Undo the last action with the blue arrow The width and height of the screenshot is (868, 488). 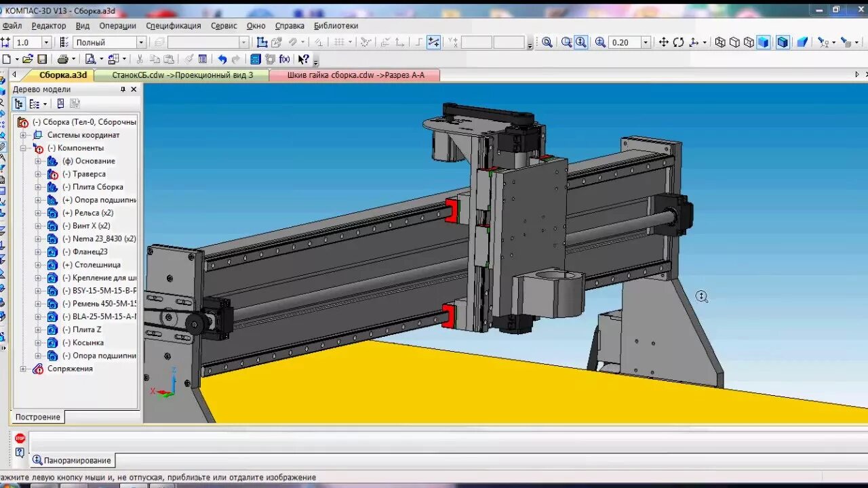[x=222, y=59]
